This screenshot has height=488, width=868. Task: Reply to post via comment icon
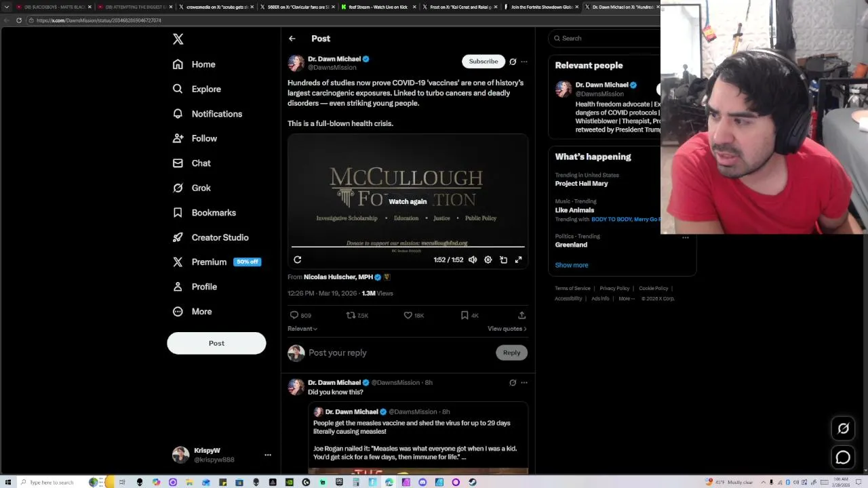pyautogui.click(x=294, y=315)
